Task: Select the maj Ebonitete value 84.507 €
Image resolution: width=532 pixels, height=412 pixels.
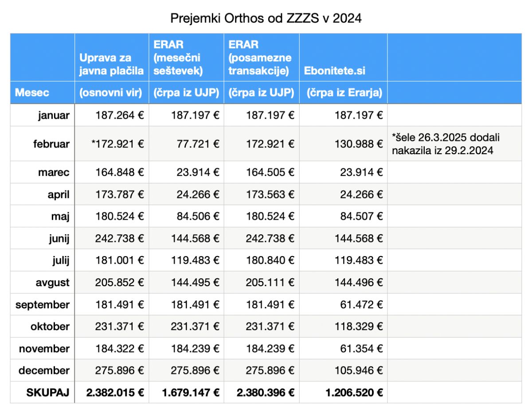Action: (x=344, y=216)
